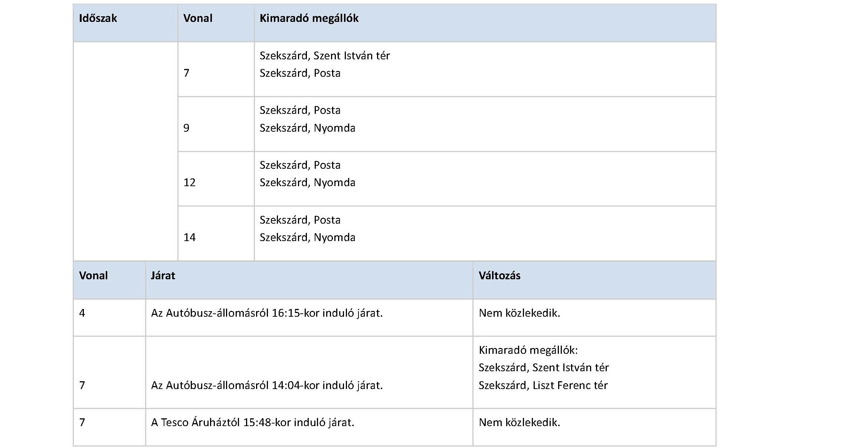
Task: Click Szekszárd, Liszt Ferenc tér entry
Action: (x=543, y=385)
